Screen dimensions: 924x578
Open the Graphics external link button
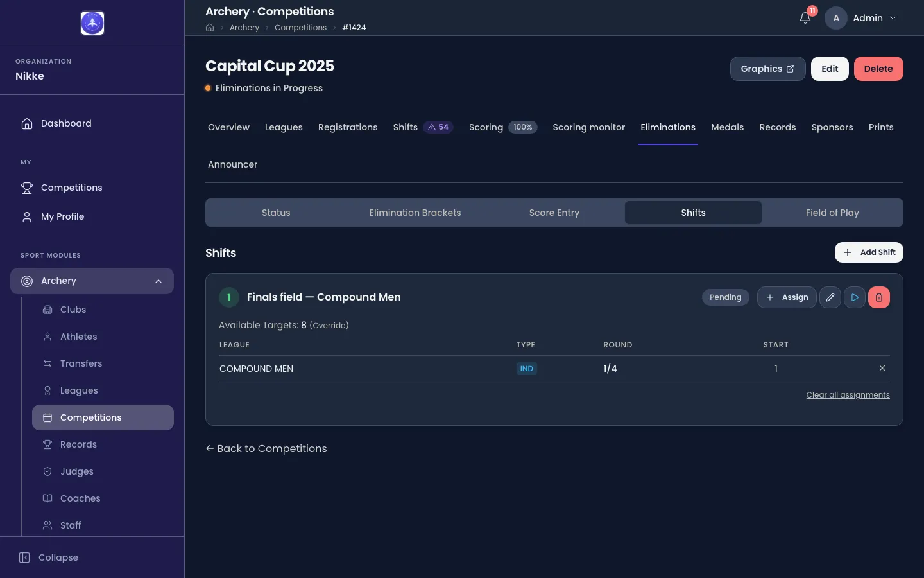(x=767, y=69)
